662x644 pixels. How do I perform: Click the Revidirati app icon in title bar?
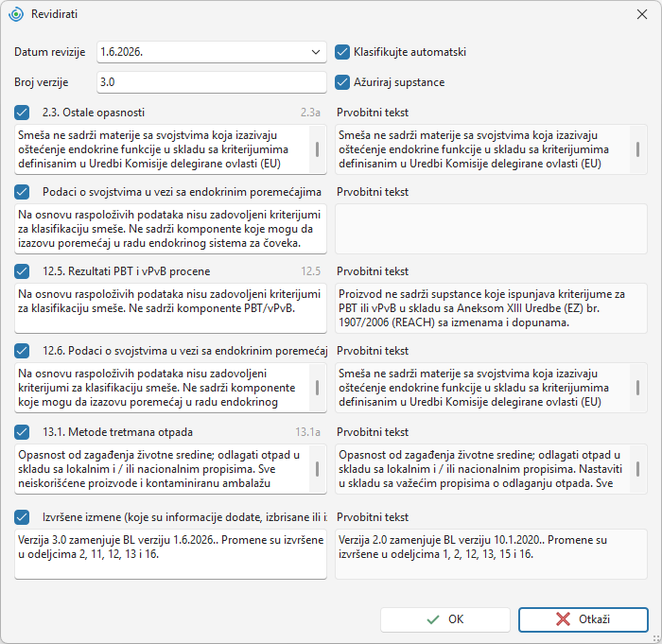[16, 14]
